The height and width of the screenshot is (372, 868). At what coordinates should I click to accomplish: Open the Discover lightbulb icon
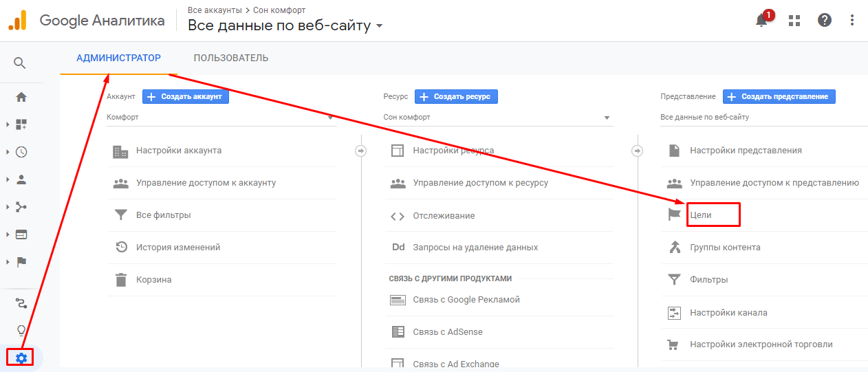[x=21, y=330]
